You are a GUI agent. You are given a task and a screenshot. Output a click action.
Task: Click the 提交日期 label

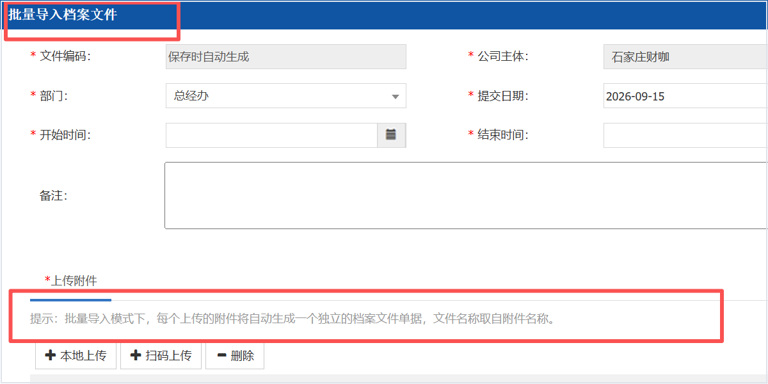504,96
